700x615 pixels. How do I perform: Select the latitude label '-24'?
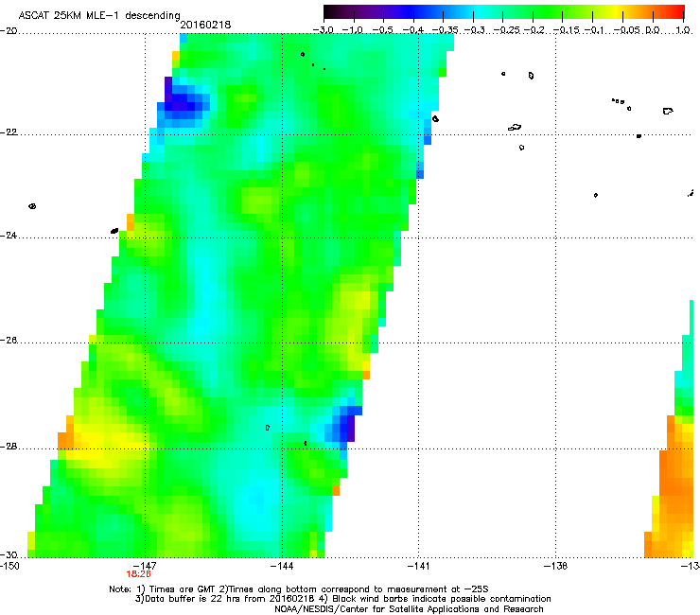point(9,235)
